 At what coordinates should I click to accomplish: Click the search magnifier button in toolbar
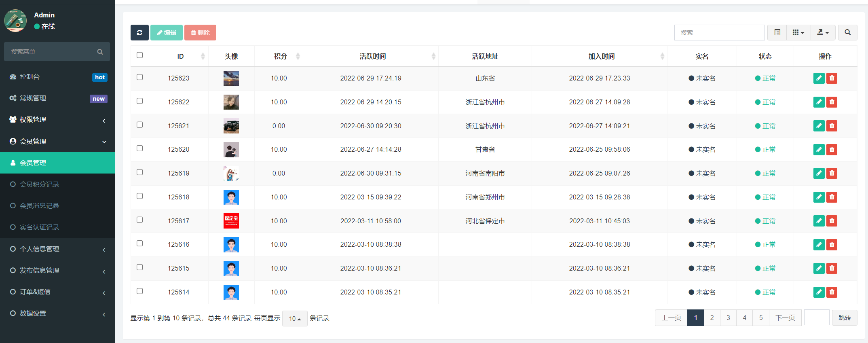tap(847, 32)
